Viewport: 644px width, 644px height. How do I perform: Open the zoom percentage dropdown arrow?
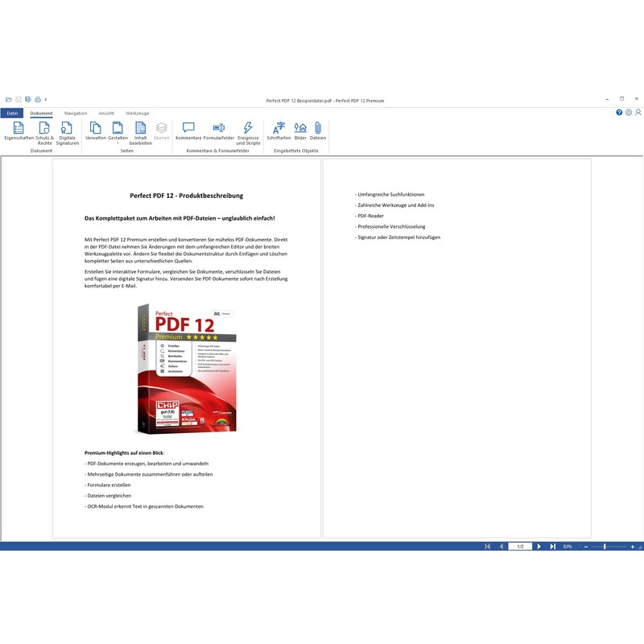(578, 547)
